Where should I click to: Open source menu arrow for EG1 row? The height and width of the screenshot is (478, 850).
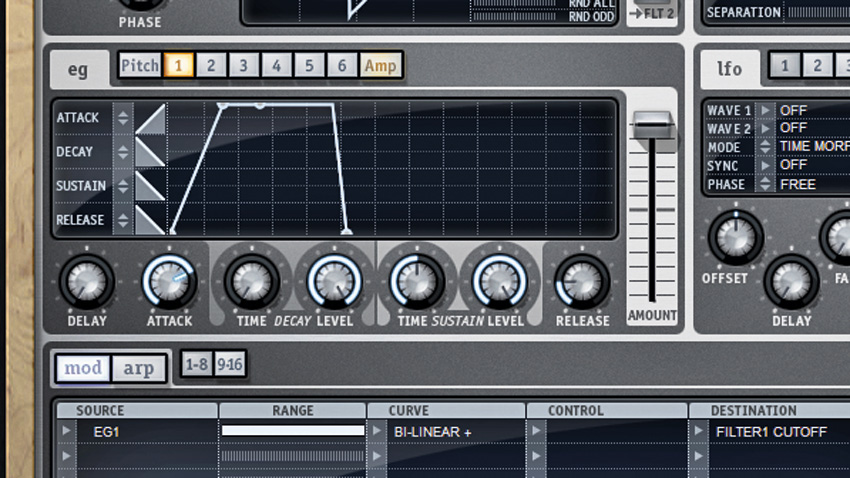click(x=66, y=431)
